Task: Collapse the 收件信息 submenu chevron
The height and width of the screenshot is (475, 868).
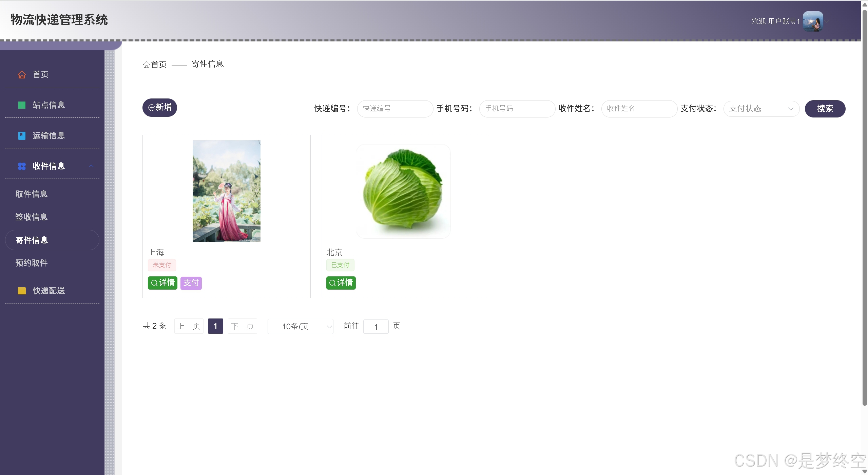Action: (91, 166)
